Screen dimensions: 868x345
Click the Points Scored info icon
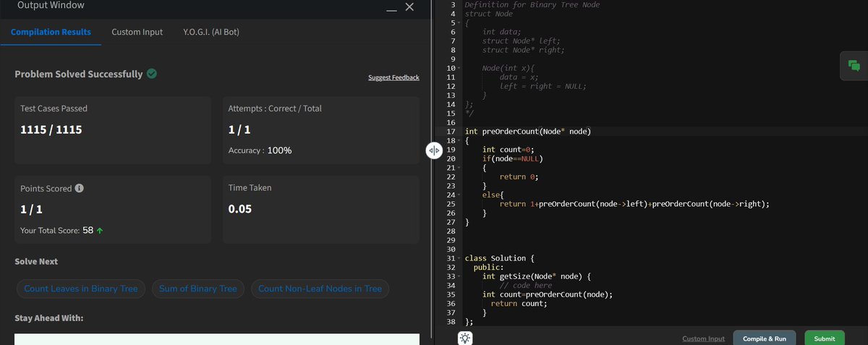click(x=79, y=188)
